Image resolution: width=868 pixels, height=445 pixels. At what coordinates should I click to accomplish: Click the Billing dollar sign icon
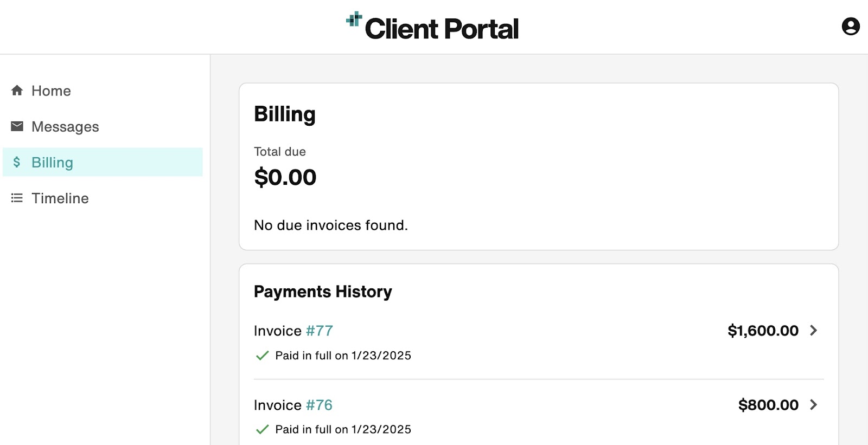click(x=17, y=162)
